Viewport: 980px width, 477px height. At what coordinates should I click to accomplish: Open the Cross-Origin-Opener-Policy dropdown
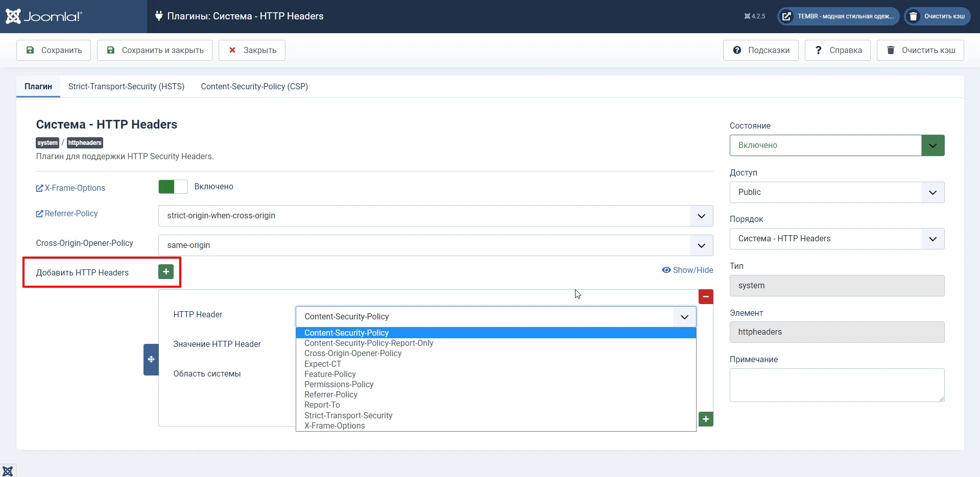click(436, 245)
